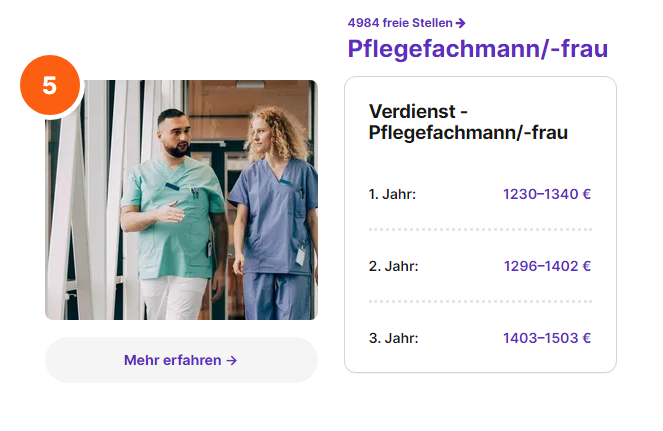The image size is (663, 431).
Task: Click the word Verdienst in card heading
Action: [x=412, y=112]
